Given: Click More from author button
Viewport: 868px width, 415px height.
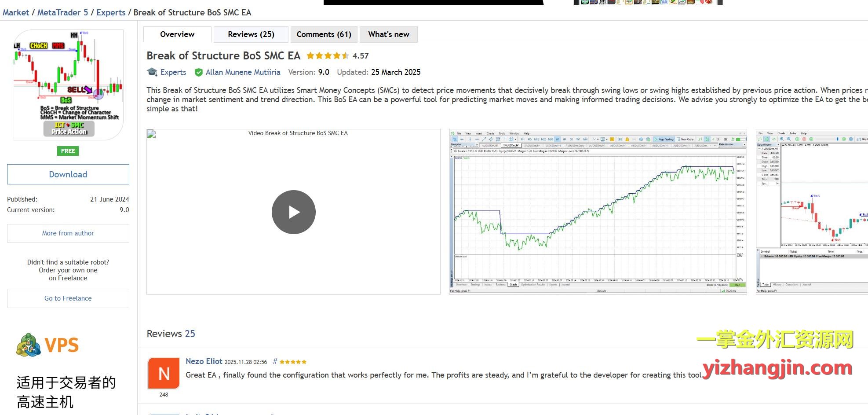Looking at the screenshot, I should pos(68,233).
